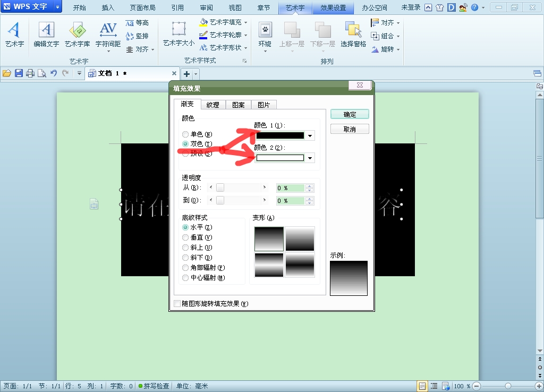Select the 斜上 diagonal up shading style

pos(185,248)
